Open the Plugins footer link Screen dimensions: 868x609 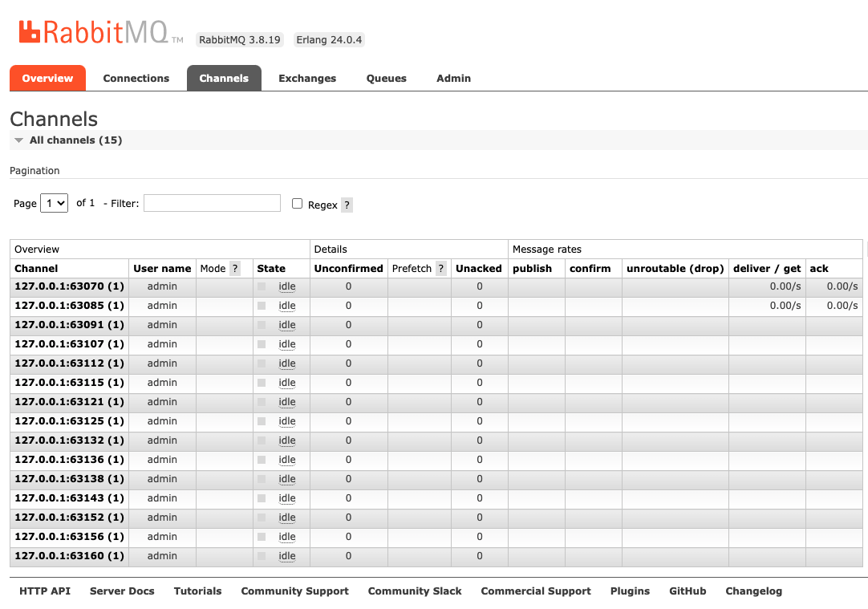630,591
